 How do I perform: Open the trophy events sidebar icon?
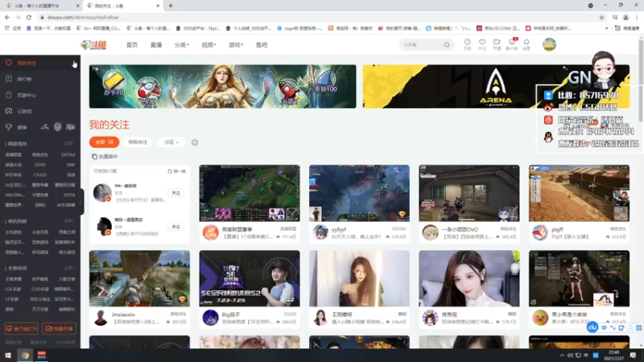pyautogui.click(x=9, y=127)
